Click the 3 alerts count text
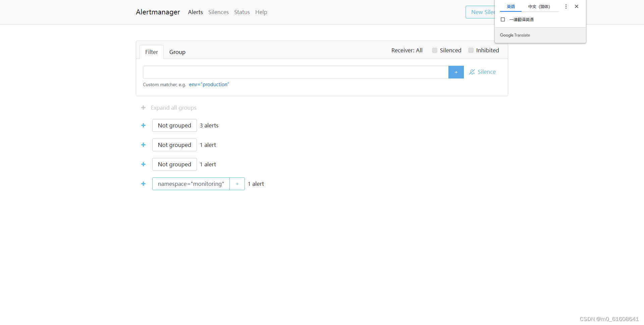 [209, 125]
